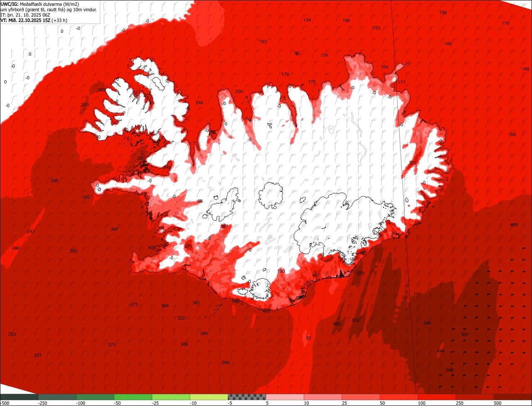Click the flux value '347' in Faxaflói bay
This screenshot has width=532, height=406.
115,229
